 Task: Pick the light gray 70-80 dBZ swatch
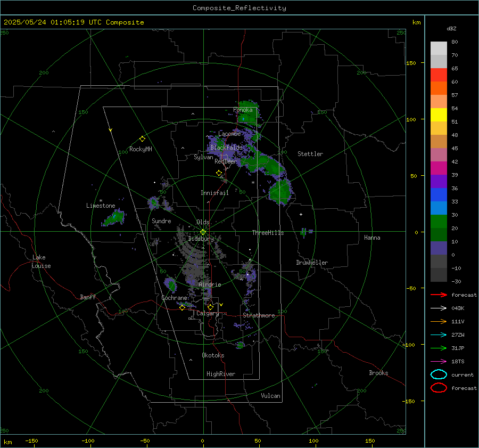click(x=439, y=48)
